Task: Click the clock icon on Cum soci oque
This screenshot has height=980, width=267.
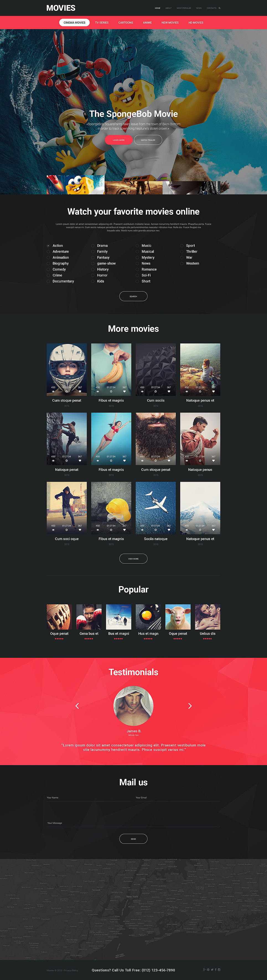Action: click(66, 530)
